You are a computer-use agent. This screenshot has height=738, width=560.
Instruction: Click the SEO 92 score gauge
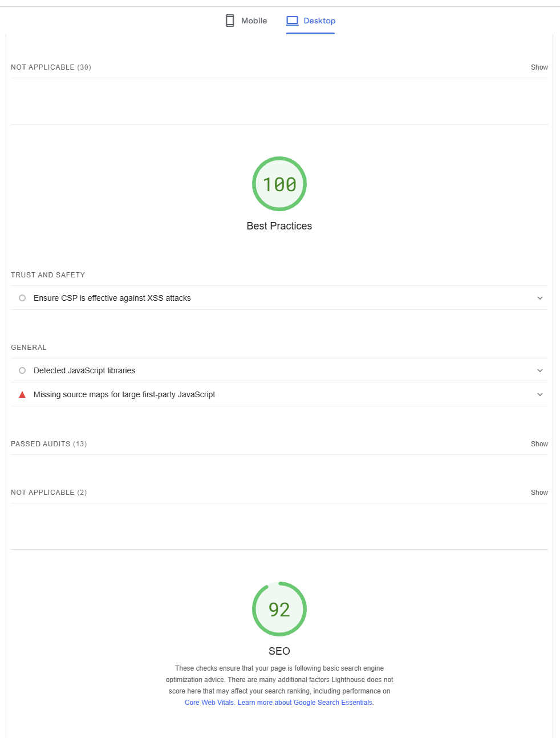click(279, 609)
